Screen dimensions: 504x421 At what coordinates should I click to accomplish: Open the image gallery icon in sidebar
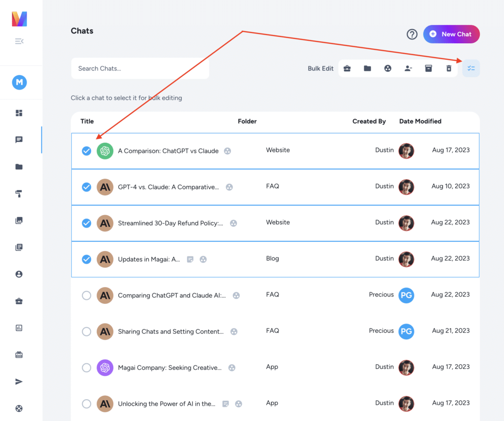(x=19, y=220)
